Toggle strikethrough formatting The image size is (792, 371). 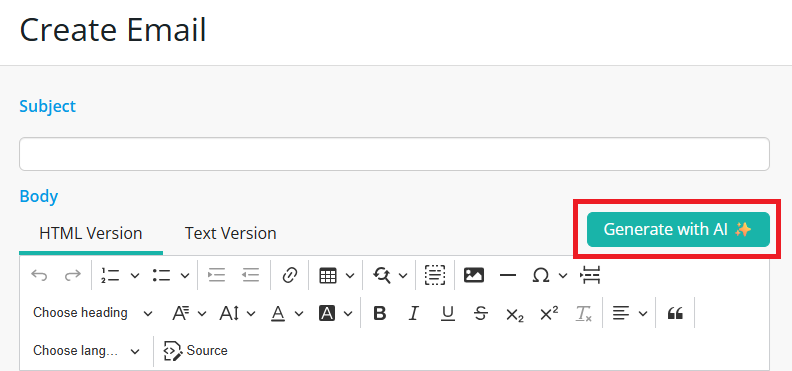[481, 313]
